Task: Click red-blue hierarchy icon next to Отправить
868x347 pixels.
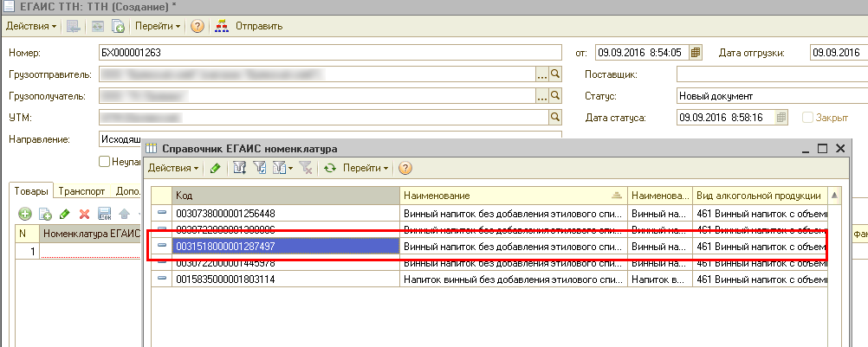Action: (x=222, y=26)
